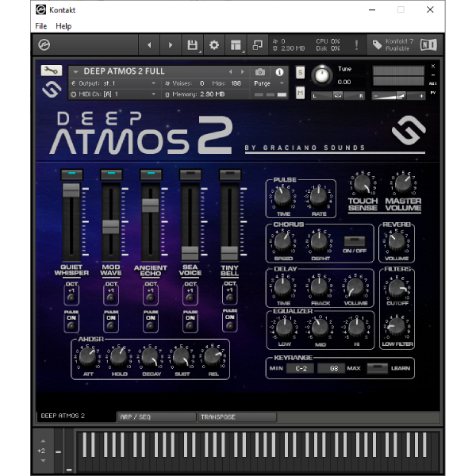The height and width of the screenshot is (476, 476).
Task: Click the Max voices value 188
Action: pyautogui.click(x=236, y=83)
